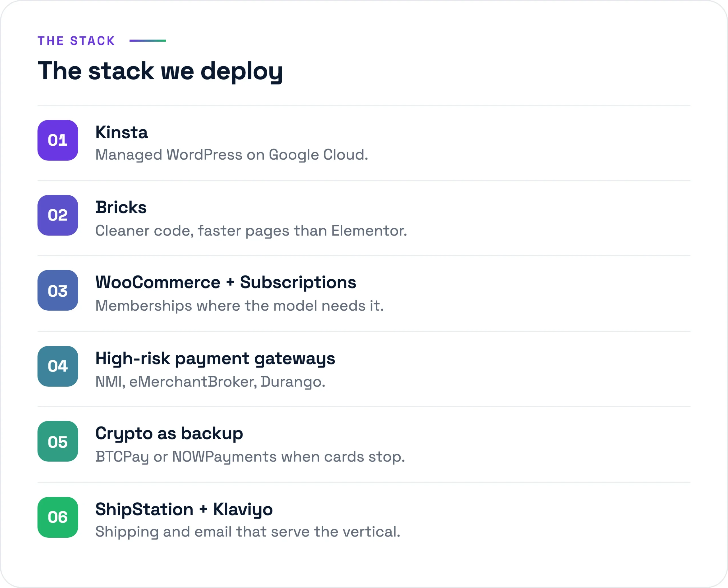Click the 06 badge beside ShipStation + Klaviyo
Viewport: 728px width, 588px height.
point(58,517)
